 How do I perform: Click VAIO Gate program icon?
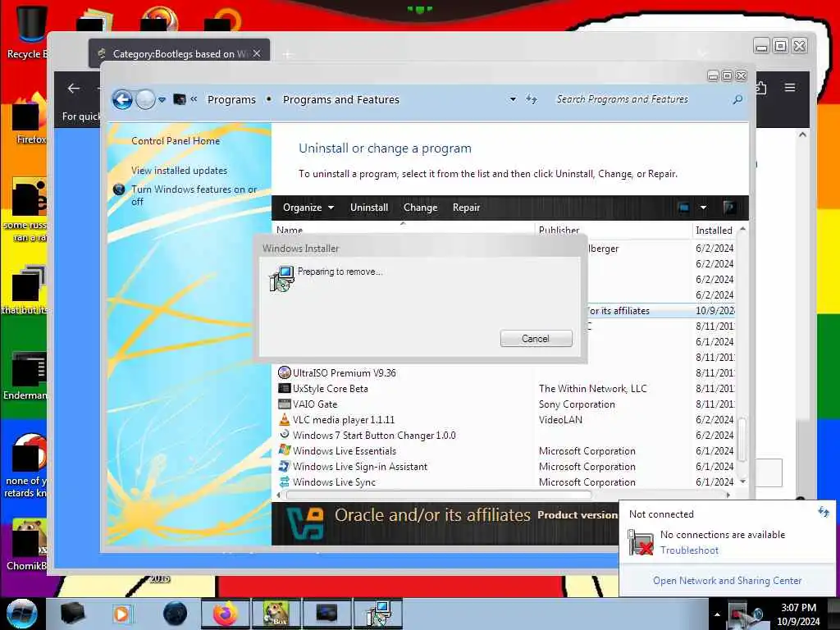(285, 404)
